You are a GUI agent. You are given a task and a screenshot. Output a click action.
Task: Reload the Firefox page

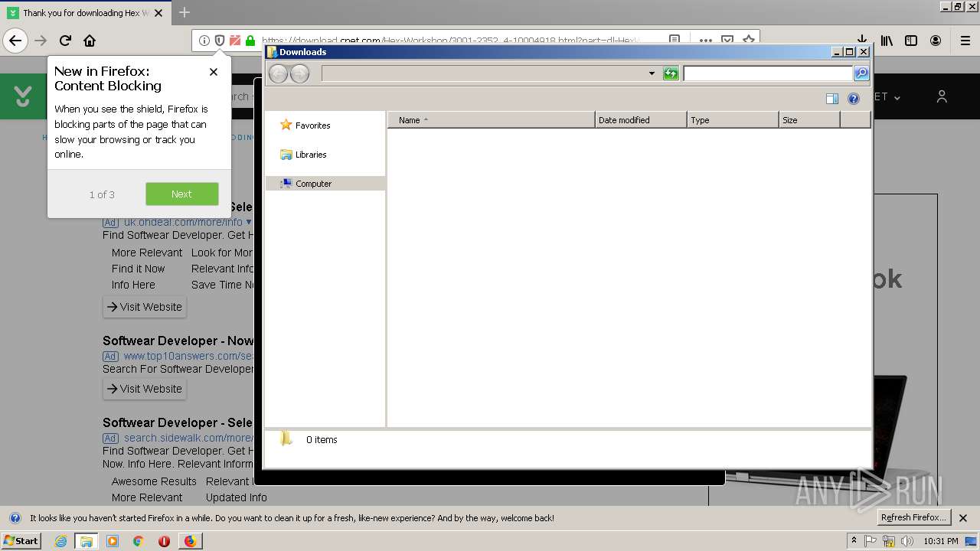click(65, 41)
